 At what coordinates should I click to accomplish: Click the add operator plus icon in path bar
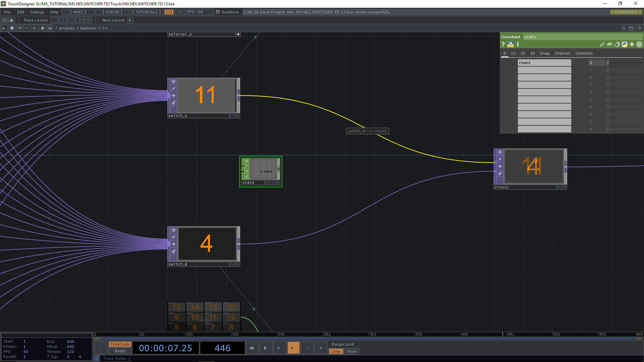pyautogui.click(x=35, y=28)
